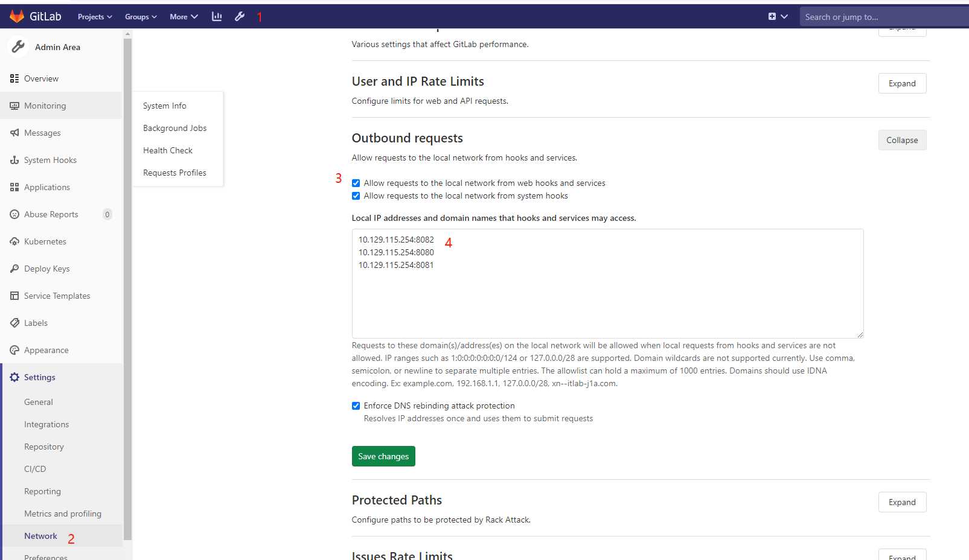Click the Overview dashboard icon

click(14, 78)
